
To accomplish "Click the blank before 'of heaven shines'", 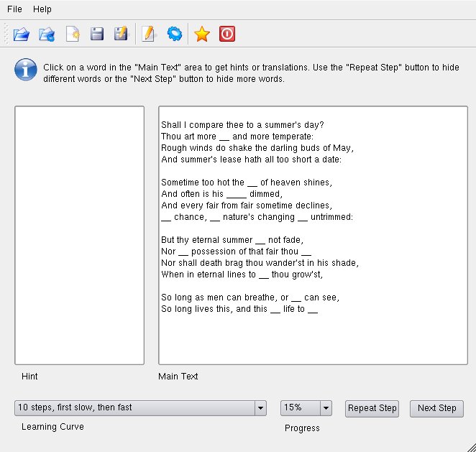I will pyautogui.click(x=252, y=183).
